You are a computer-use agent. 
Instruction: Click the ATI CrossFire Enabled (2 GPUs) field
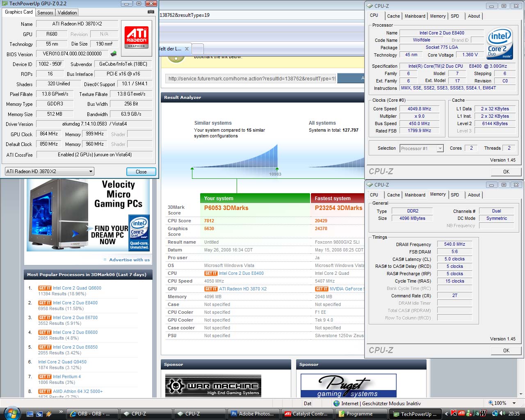tap(94, 155)
